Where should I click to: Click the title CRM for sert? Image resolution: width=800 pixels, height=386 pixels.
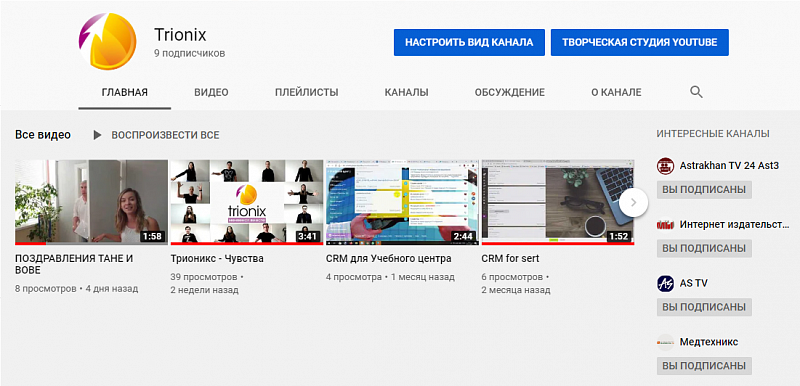[510, 259]
